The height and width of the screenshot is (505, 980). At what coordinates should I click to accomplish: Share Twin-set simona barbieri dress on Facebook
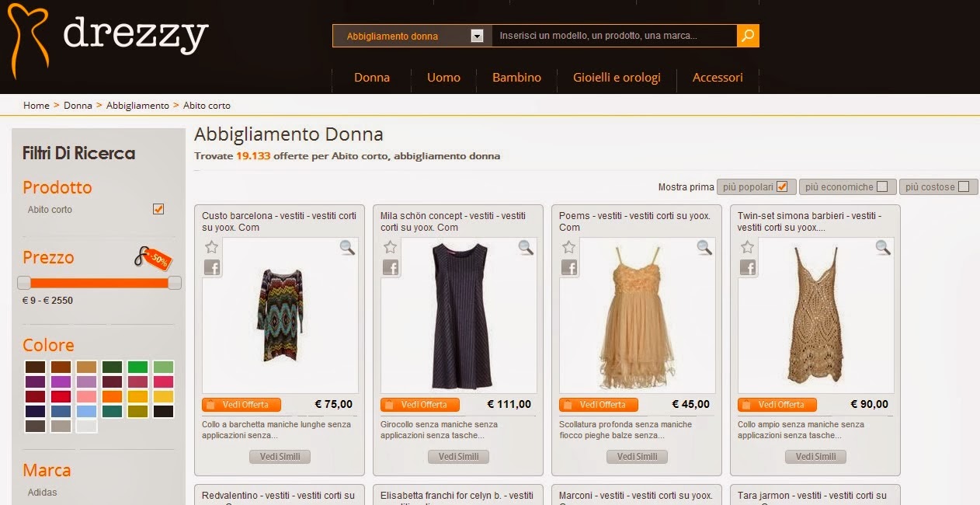tap(748, 267)
